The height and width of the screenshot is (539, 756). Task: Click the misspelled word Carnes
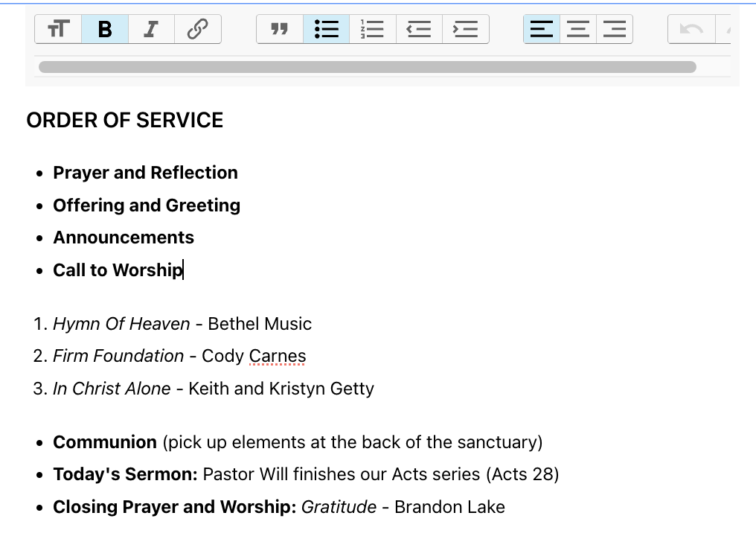pyautogui.click(x=278, y=356)
